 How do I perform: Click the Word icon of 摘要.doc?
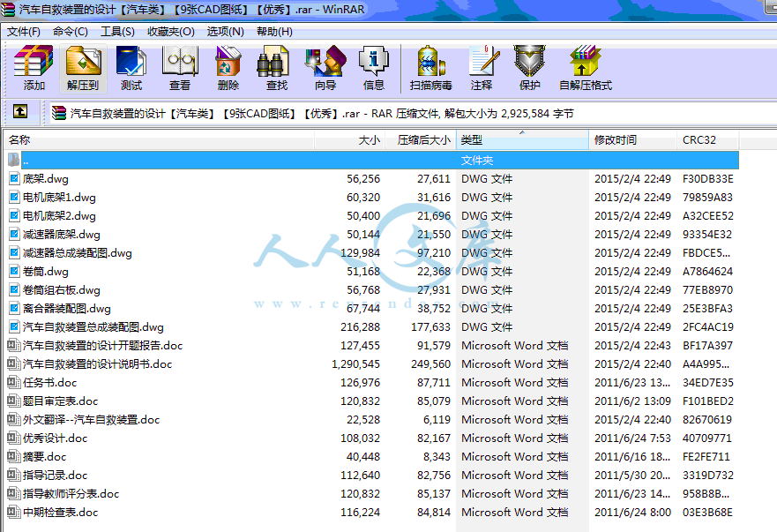[x=13, y=457]
